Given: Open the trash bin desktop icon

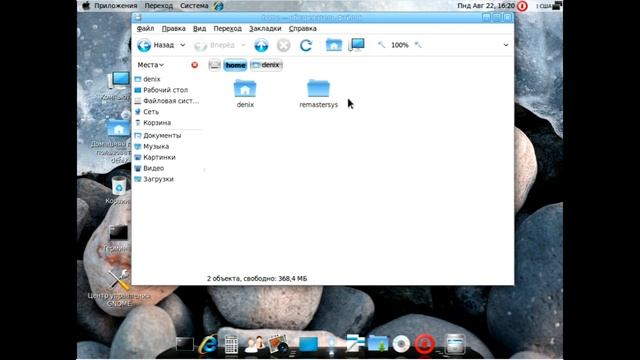Looking at the screenshot, I should (119, 185).
